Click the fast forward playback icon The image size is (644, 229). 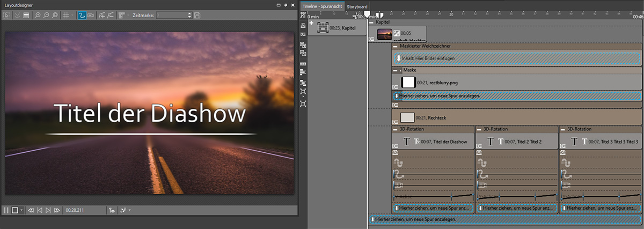click(56, 210)
